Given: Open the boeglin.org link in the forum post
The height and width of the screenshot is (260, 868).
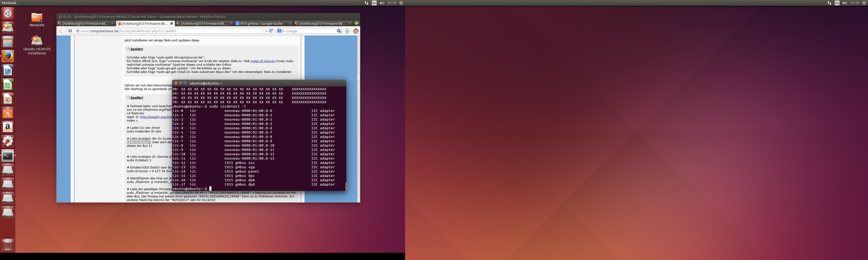Looking at the screenshot, I should pyautogui.click(x=156, y=117).
